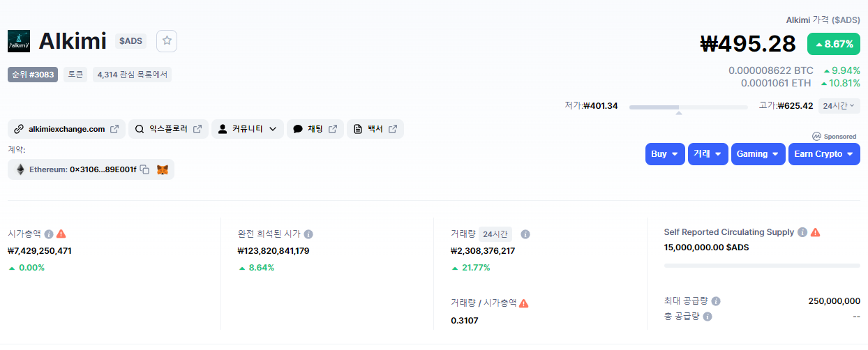Viewport: 868px width, 350px height.
Task: Click the info icon next to 총 공급량
Action: pos(708,317)
